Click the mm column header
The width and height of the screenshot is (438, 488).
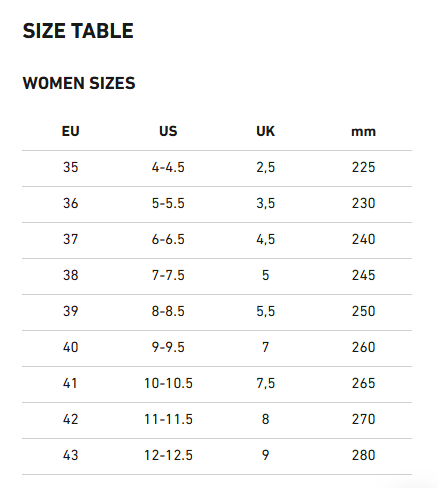[363, 132]
